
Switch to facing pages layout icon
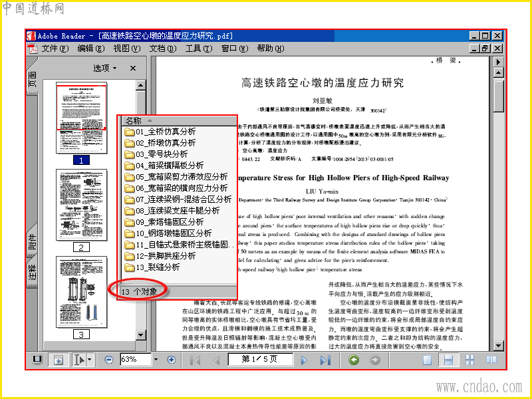[491, 360]
